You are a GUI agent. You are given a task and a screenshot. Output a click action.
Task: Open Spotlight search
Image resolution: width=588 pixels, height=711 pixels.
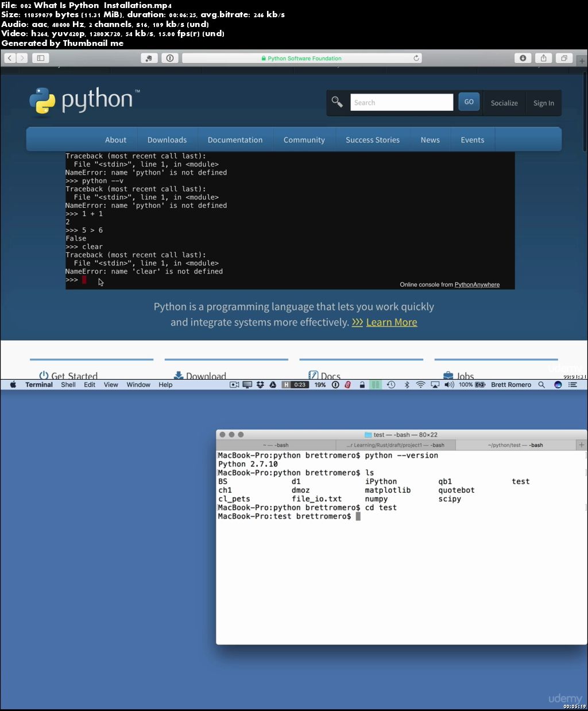pos(541,385)
